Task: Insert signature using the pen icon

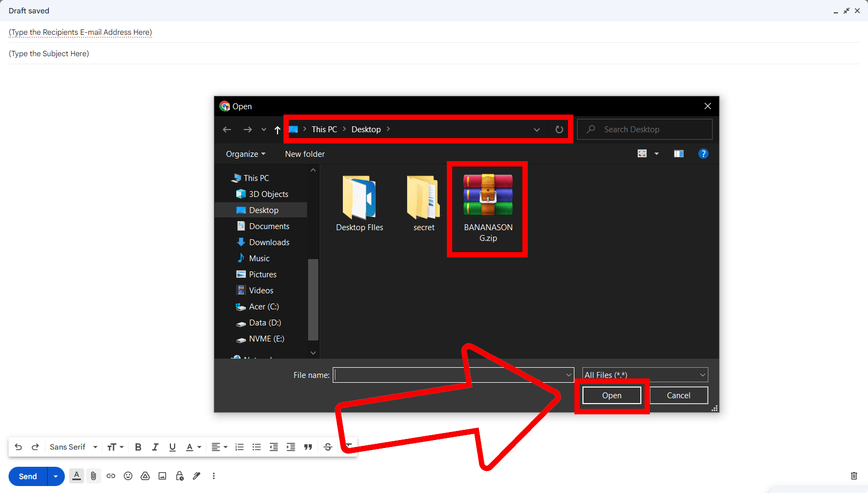Action: coord(196,476)
